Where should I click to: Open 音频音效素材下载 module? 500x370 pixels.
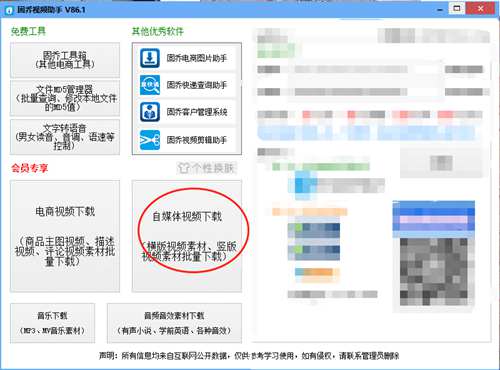[174, 323]
